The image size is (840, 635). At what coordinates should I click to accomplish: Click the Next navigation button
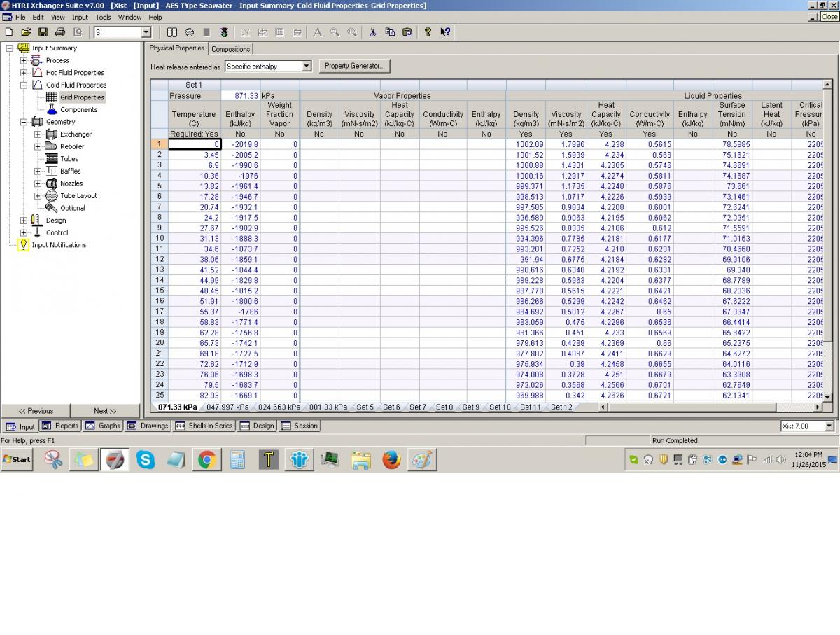tap(105, 411)
